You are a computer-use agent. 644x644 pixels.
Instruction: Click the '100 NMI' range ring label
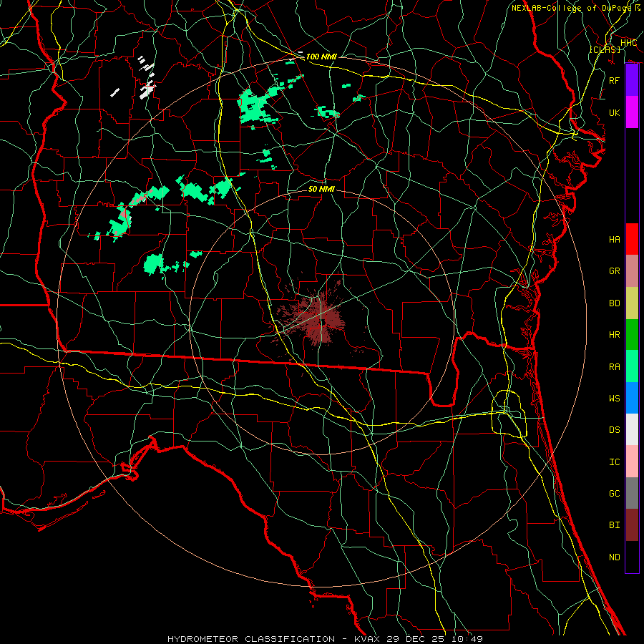321,57
